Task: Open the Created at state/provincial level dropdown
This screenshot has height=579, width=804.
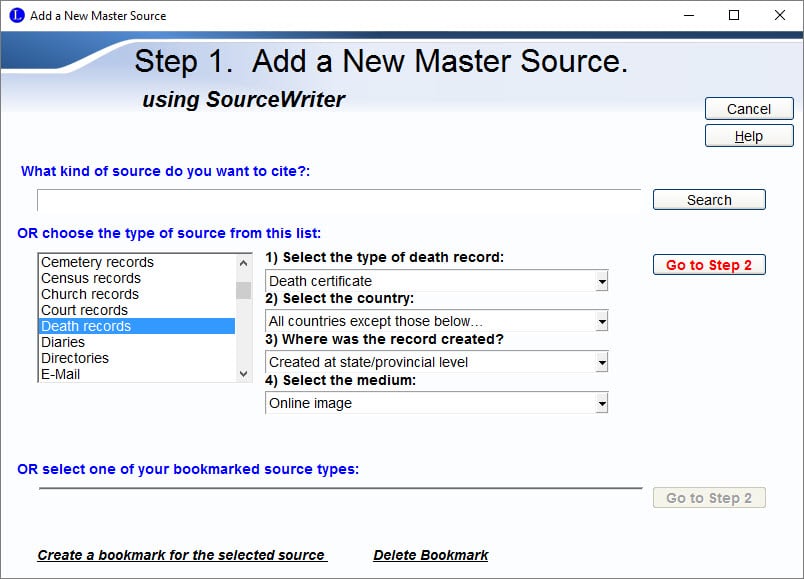Action: pos(602,362)
